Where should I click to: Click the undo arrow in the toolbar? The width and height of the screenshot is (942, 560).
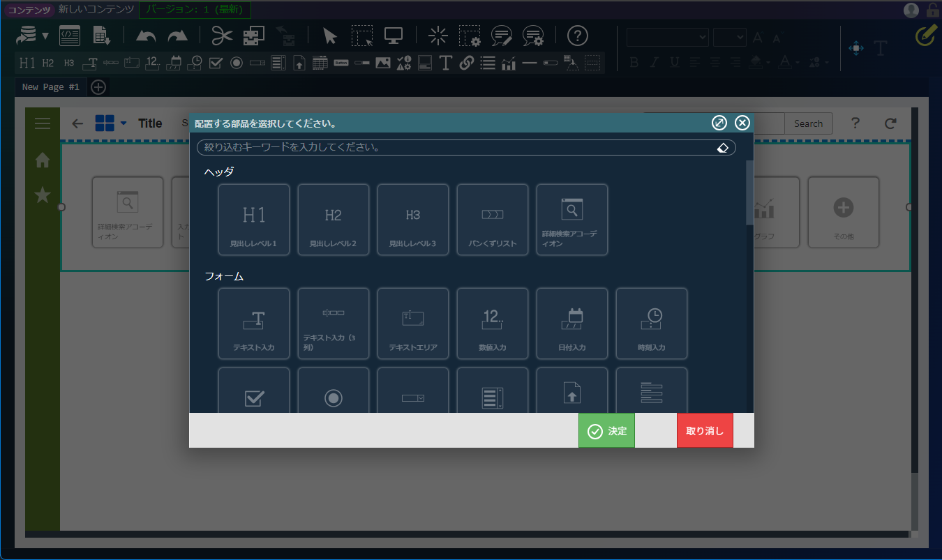click(x=146, y=36)
